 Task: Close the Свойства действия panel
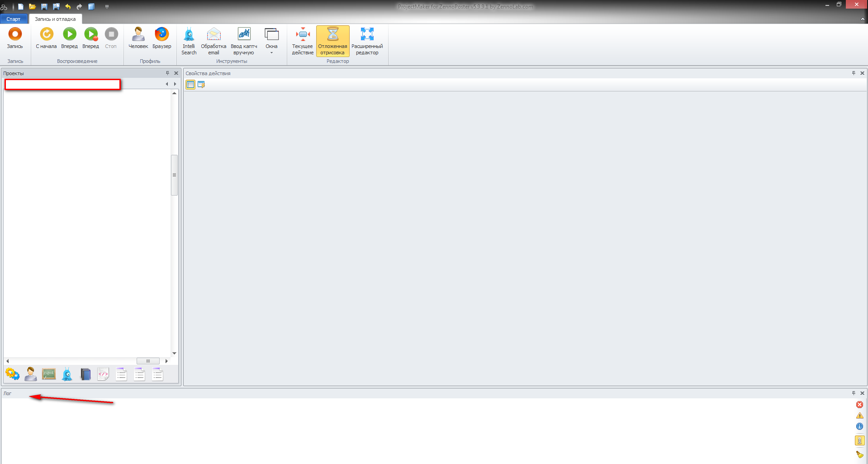pos(862,73)
